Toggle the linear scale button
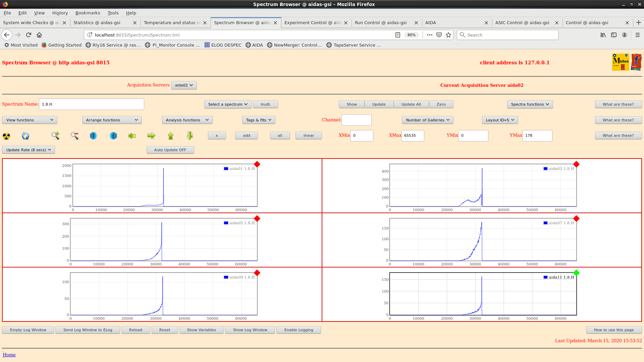Viewport: 644px width, 362px height. coord(309,135)
